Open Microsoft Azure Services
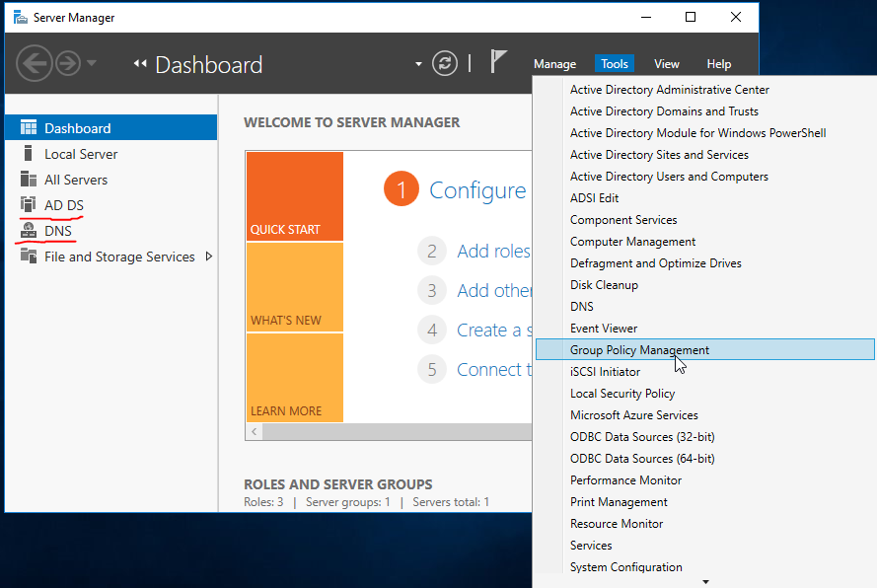This screenshot has width=877, height=588. [x=704, y=415]
